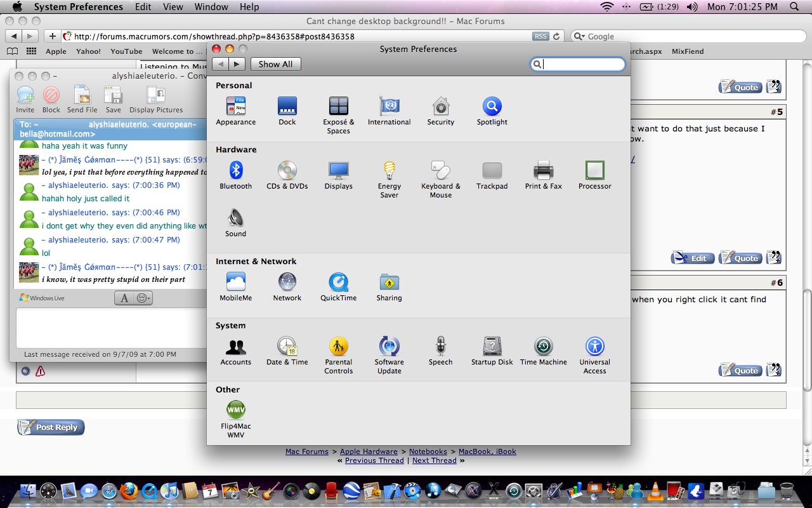Open the Apple menu
Viewport: 812px width, 508px height.
tap(17, 7)
